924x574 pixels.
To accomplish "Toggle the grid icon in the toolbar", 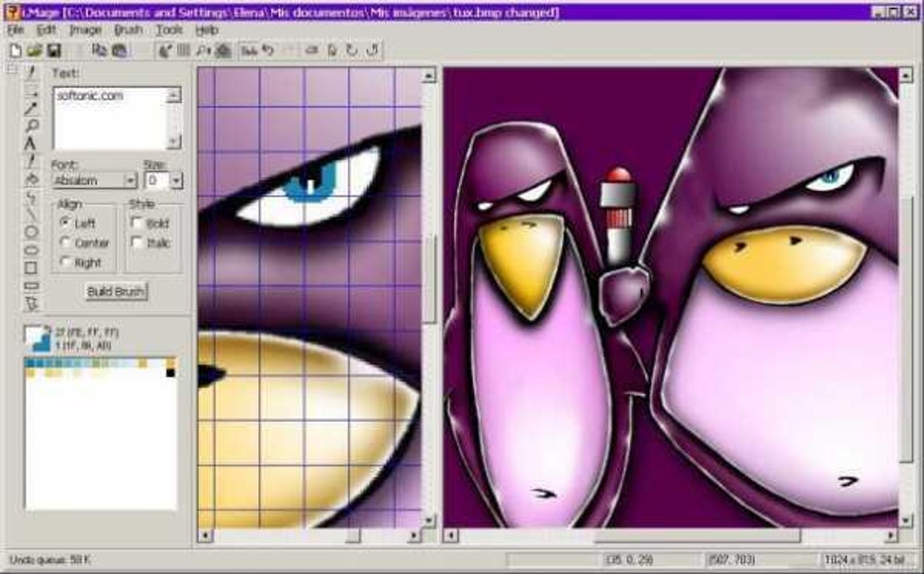I will tap(184, 51).
